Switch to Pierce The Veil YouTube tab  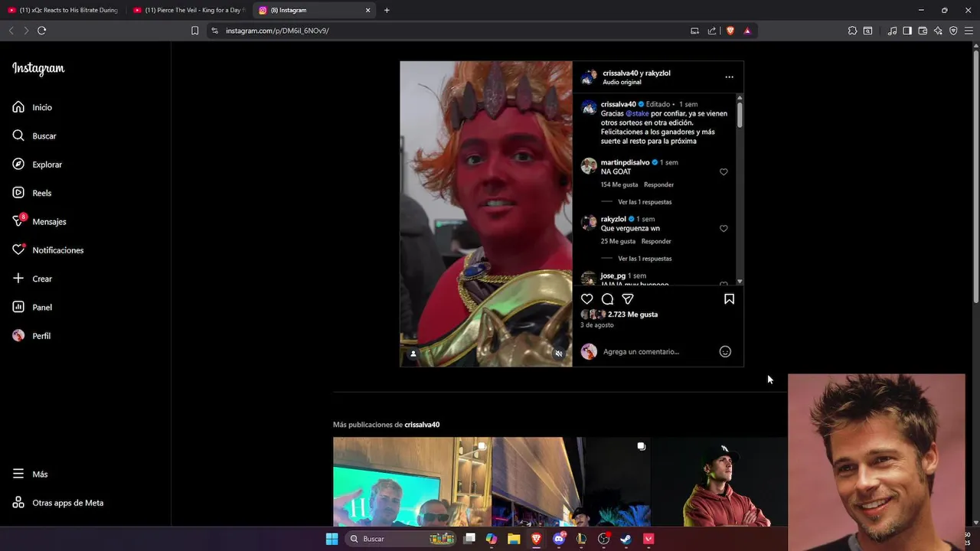(188, 10)
